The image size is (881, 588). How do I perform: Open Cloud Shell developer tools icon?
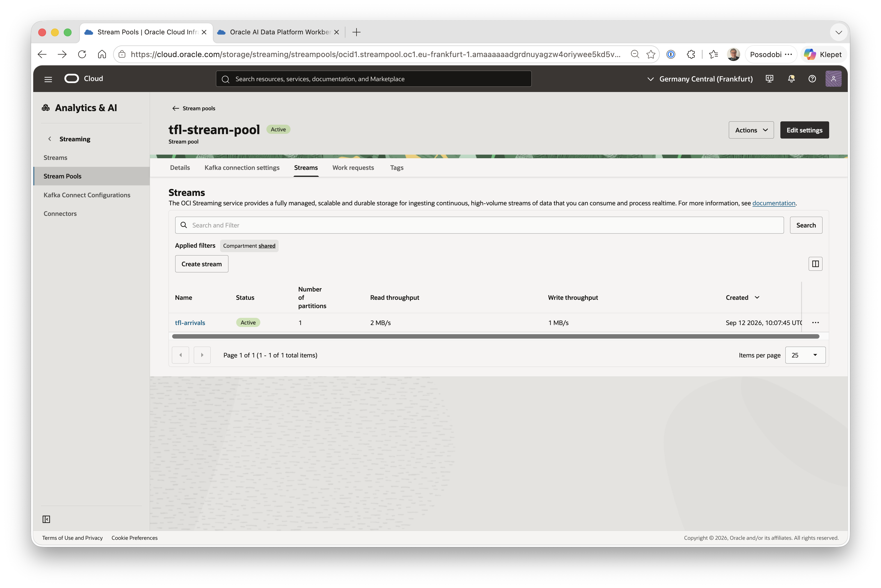[769, 79]
